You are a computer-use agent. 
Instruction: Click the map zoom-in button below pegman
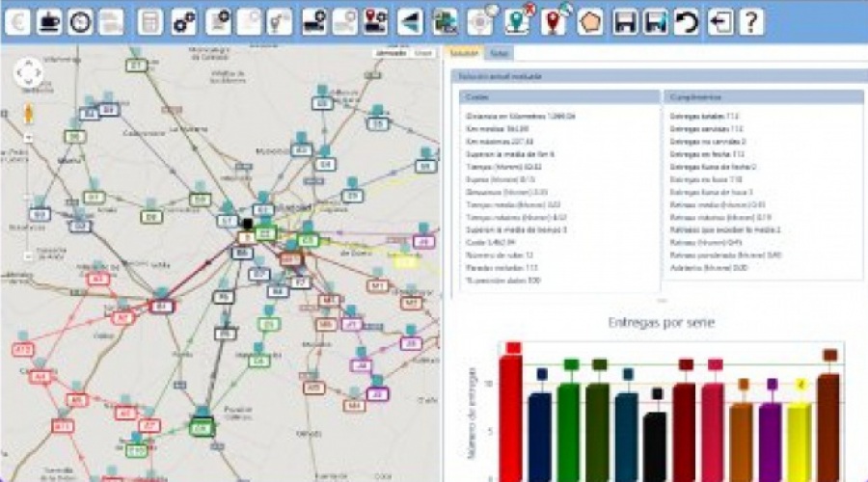point(28,137)
